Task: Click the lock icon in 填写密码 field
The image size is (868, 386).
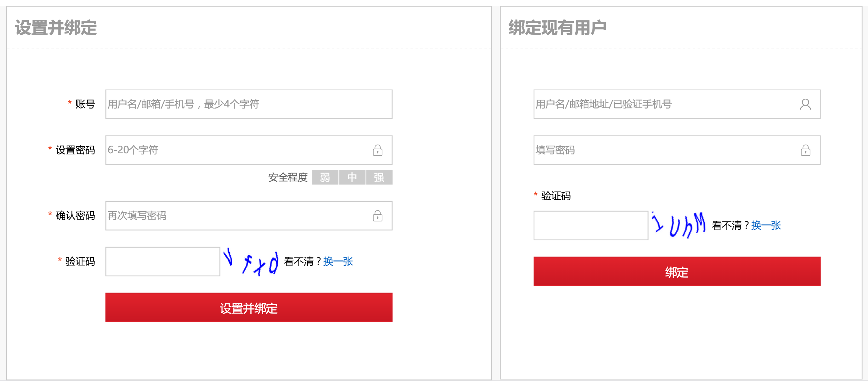Action: click(805, 150)
